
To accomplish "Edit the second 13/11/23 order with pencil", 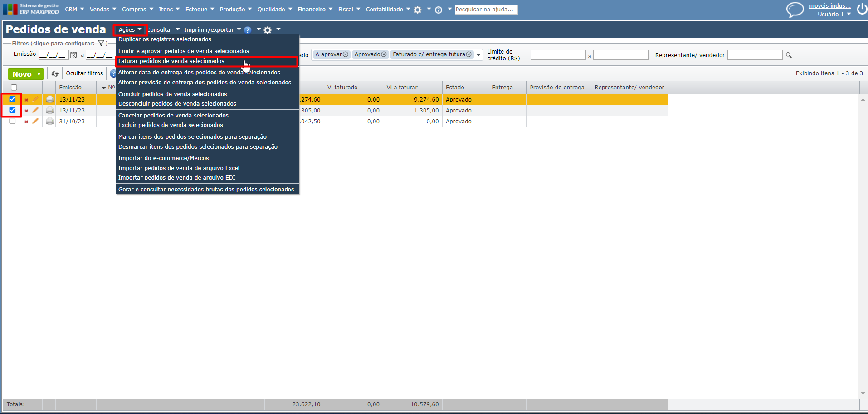I will click(x=35, y=110).
